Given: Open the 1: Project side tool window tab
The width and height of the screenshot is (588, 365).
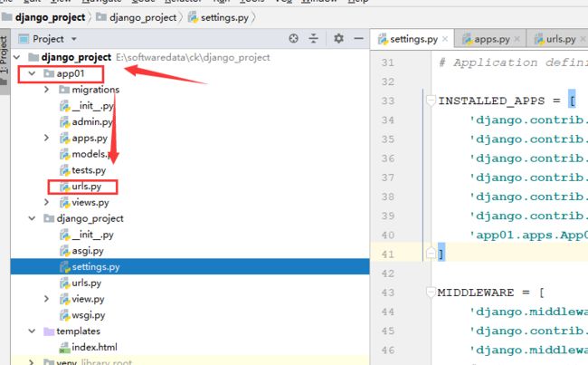Looking at the screenshot, I should 5,60.
